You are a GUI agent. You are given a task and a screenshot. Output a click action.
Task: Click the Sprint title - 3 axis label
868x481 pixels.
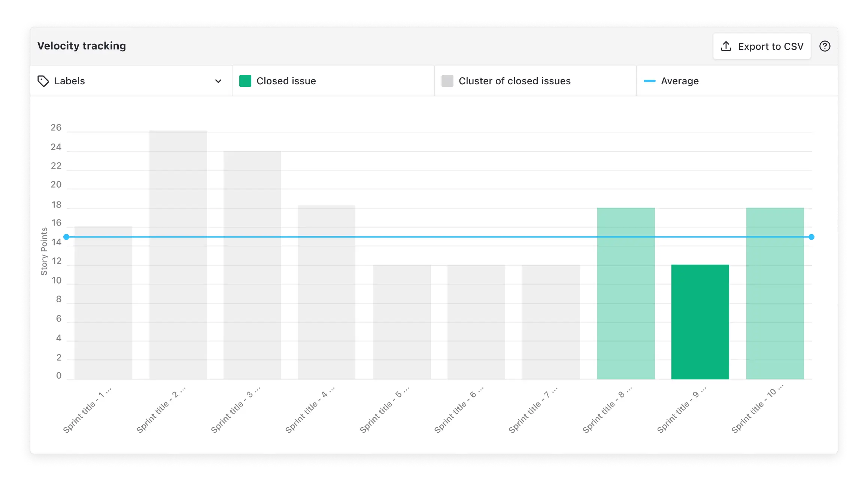236,410
